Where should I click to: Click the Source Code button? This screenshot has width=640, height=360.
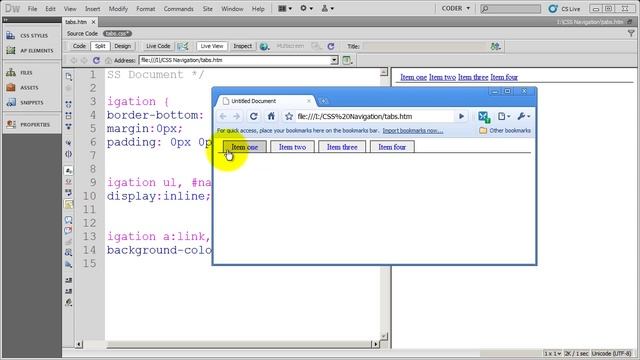[x=82, y=33]
